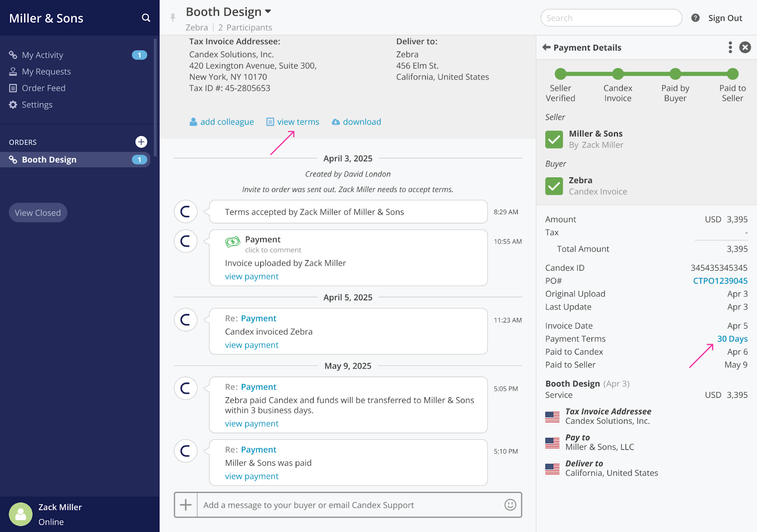Open My Activity in sidebar
The height and width of the screenshot is (532, 757).
pyautogui.click(x=42, y=55)
